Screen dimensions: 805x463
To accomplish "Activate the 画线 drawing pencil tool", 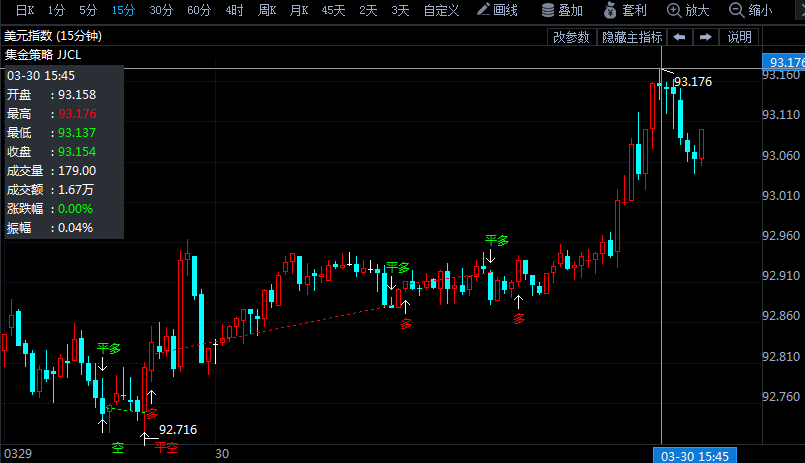I will (x=497, y=10).
